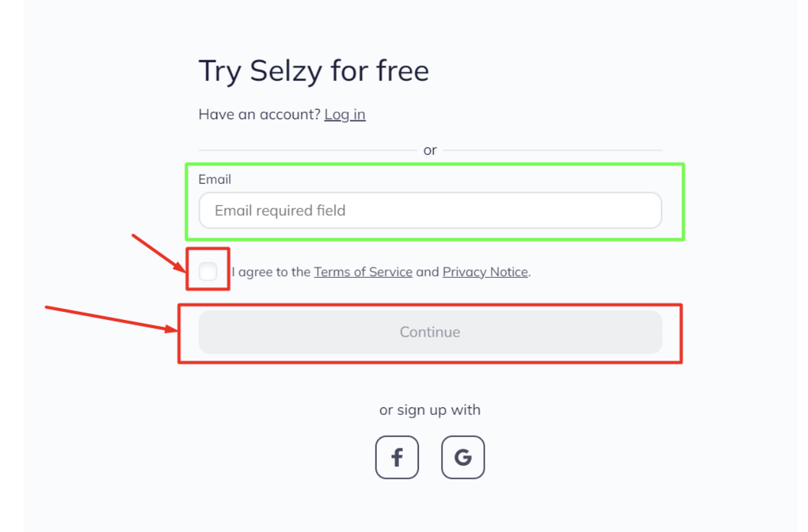Click the "Try Selzy for free" heading
Screen dimensions: 808x532
[313, 71]
